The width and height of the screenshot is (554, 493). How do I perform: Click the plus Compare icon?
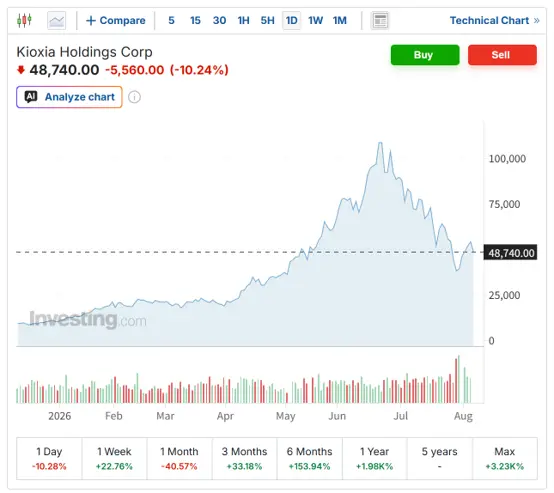click(x=91, y=20)
